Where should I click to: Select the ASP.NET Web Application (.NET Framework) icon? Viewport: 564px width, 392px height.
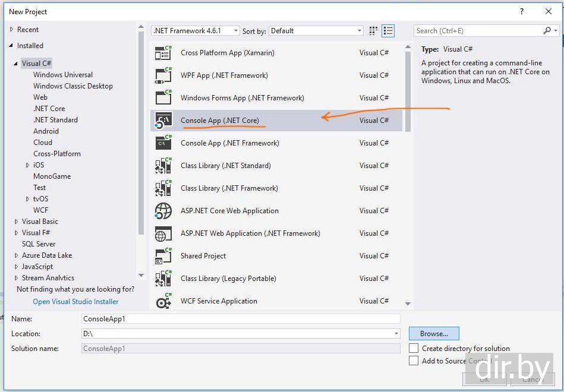[x=163, y=233]
